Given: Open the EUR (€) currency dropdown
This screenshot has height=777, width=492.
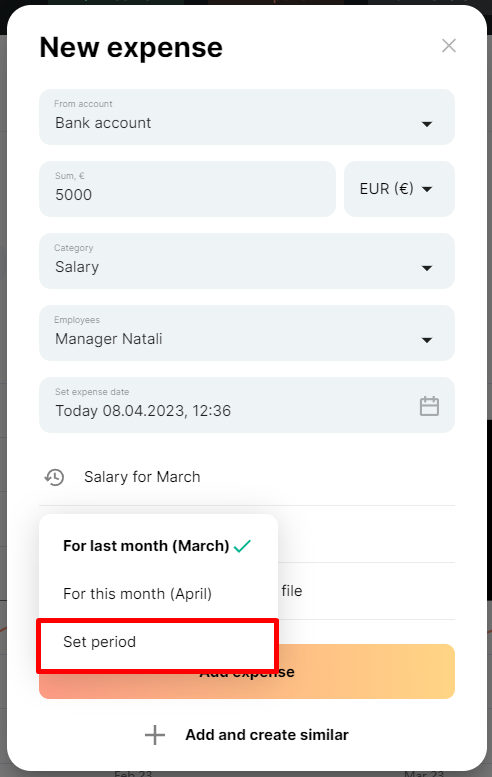Looking at the screenshot, I should pyautogui.click(x=399, y=189).
